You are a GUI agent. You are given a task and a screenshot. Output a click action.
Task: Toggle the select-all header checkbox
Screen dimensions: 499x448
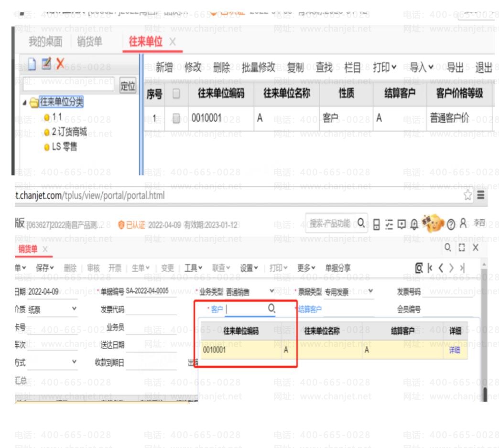pyautogui.click(x=176, y=94)
